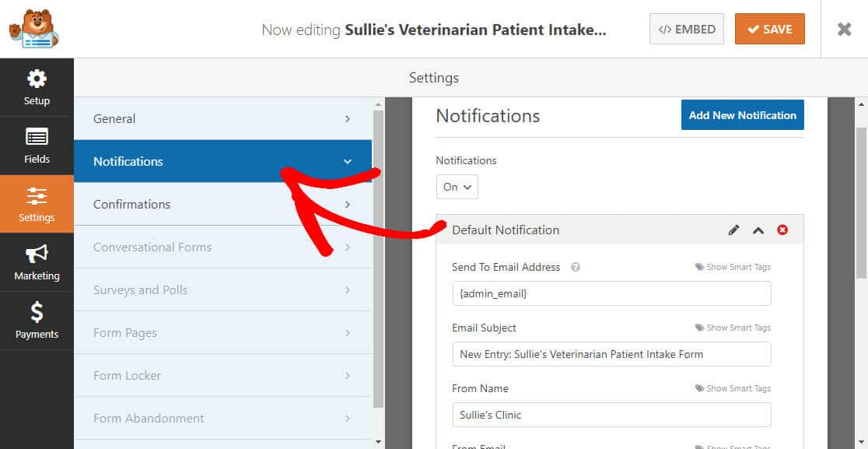Click the pencil icon to rename Default Notification

click(733, 230)
